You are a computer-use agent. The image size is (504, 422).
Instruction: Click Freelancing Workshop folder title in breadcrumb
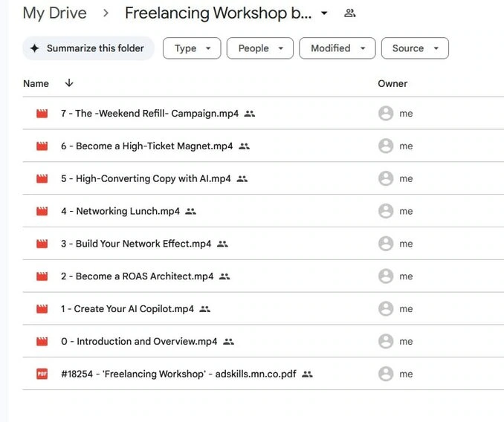tap(219, 13)
